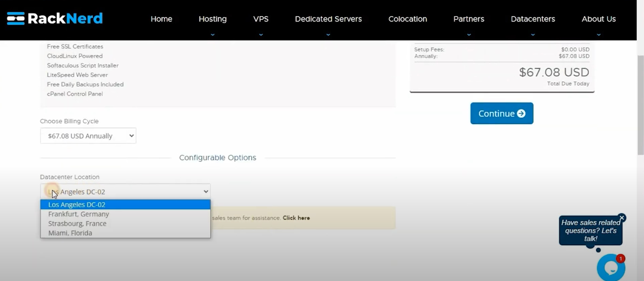Select Los Angeles DC-02 option
The height and width of the screenshot is (281, 644).
coord(125,205)
